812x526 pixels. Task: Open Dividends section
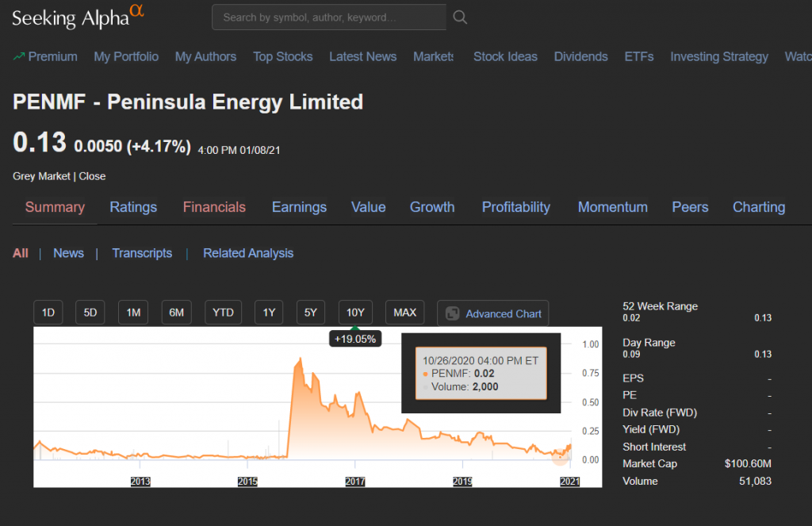581,56
